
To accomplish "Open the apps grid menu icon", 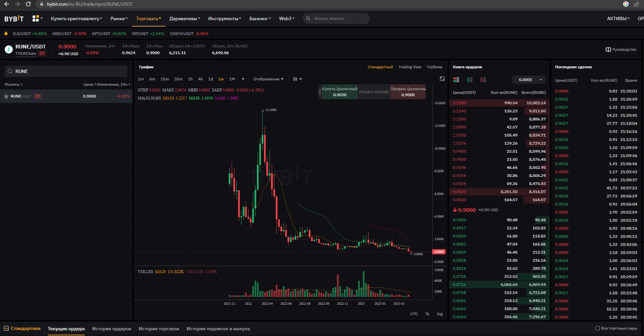I will tap(36, 18).
